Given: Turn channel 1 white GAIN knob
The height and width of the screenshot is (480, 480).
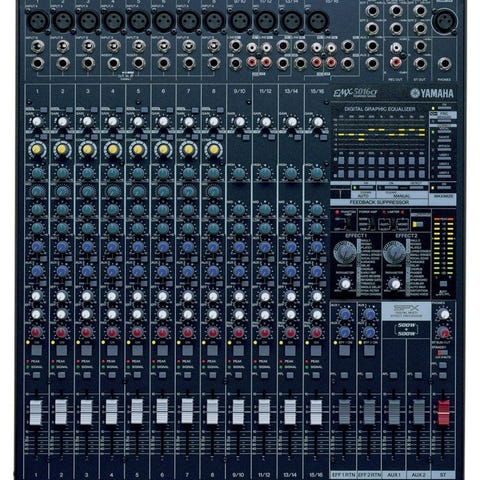Looking at the screenshot, I should [x=37, y=122].
